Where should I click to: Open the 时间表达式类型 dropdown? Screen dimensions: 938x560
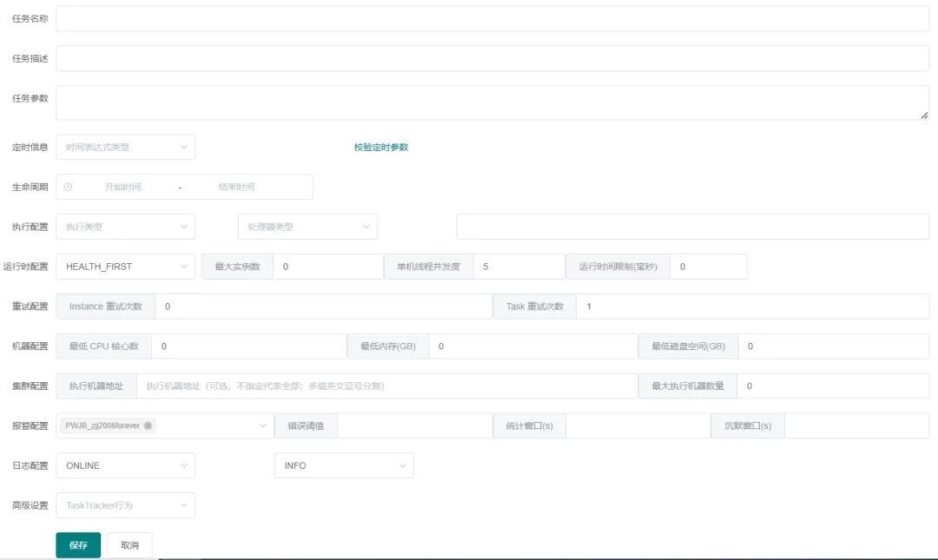click(126, 148)
